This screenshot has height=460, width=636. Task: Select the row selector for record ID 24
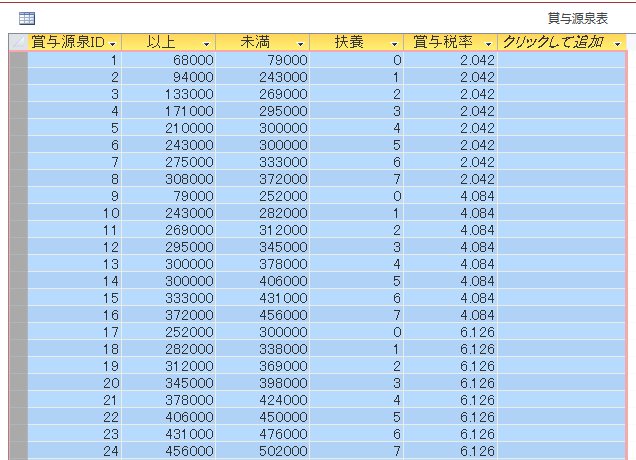17,451
